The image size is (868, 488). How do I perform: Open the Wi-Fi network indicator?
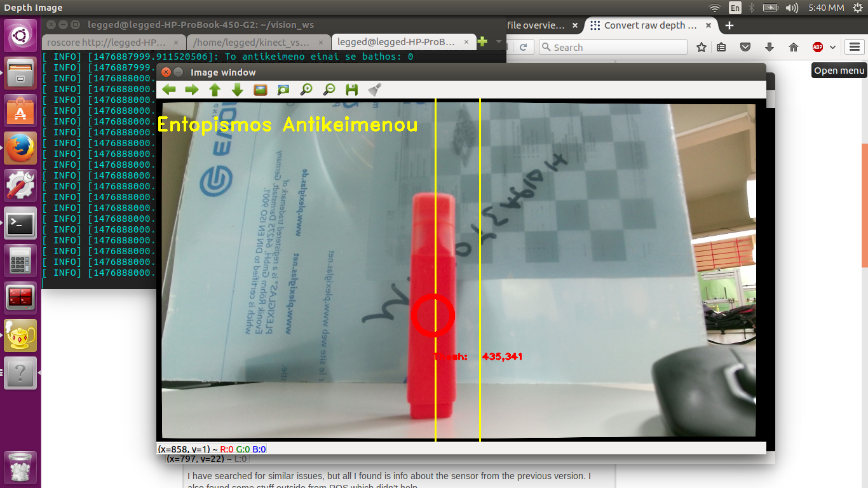[715, 8]
